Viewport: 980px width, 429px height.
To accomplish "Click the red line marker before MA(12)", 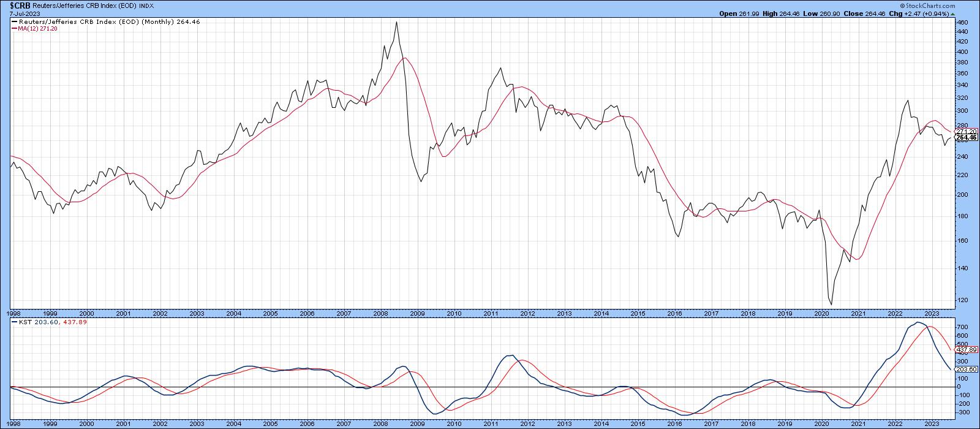I will (13, 28).
